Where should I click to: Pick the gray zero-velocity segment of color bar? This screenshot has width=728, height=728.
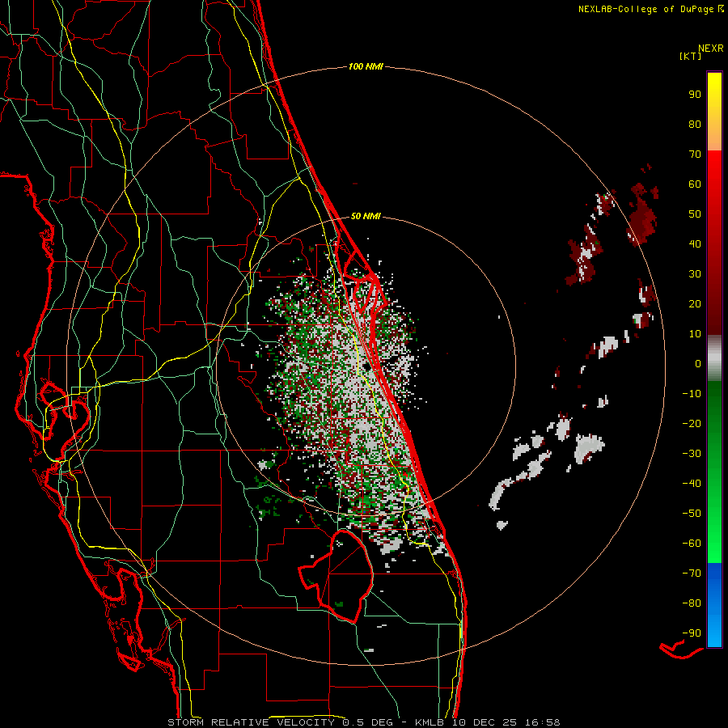[x=714, y=358]
